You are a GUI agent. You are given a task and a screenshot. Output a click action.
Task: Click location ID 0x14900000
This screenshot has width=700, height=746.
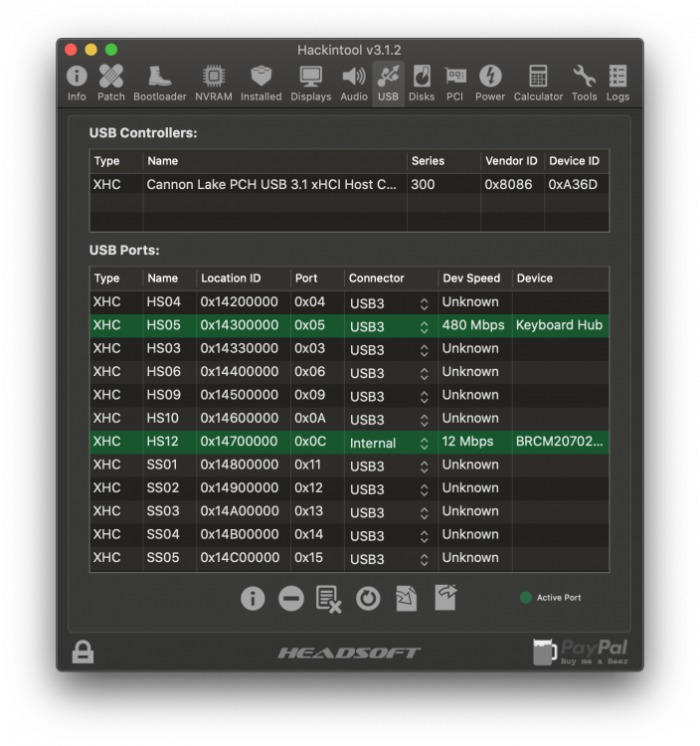[x=240, y=488]
